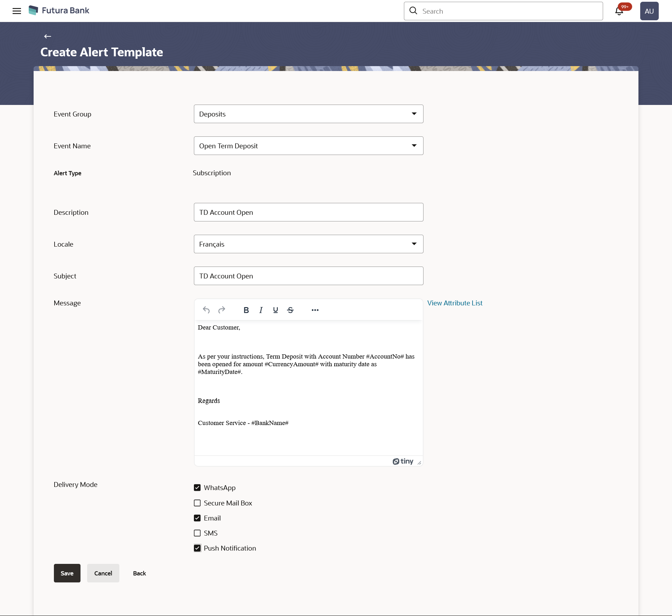The image size is (672, 616).
Task: Undo last edit in message editor
Action: point(206,310)
